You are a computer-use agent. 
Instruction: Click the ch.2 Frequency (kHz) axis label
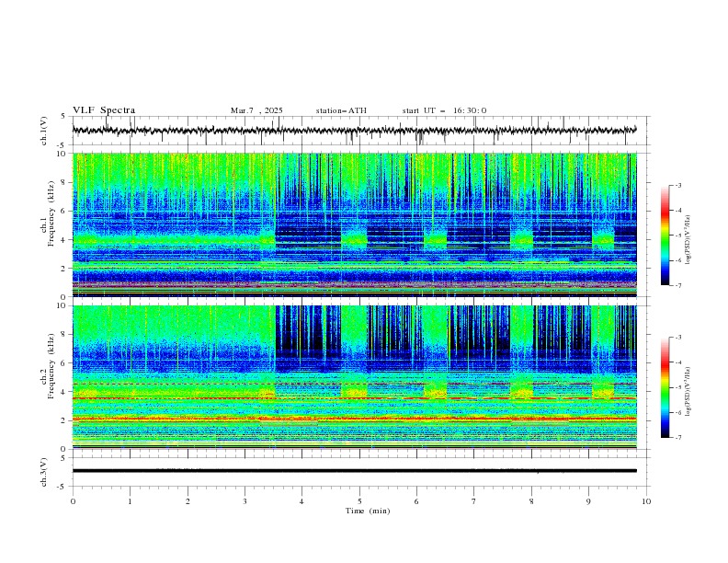coord(48,367)
